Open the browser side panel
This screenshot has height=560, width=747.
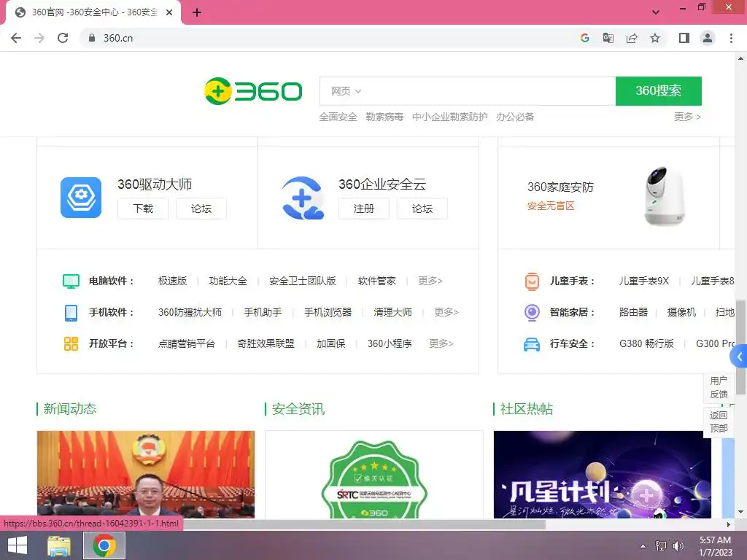(x=684, y=38)
